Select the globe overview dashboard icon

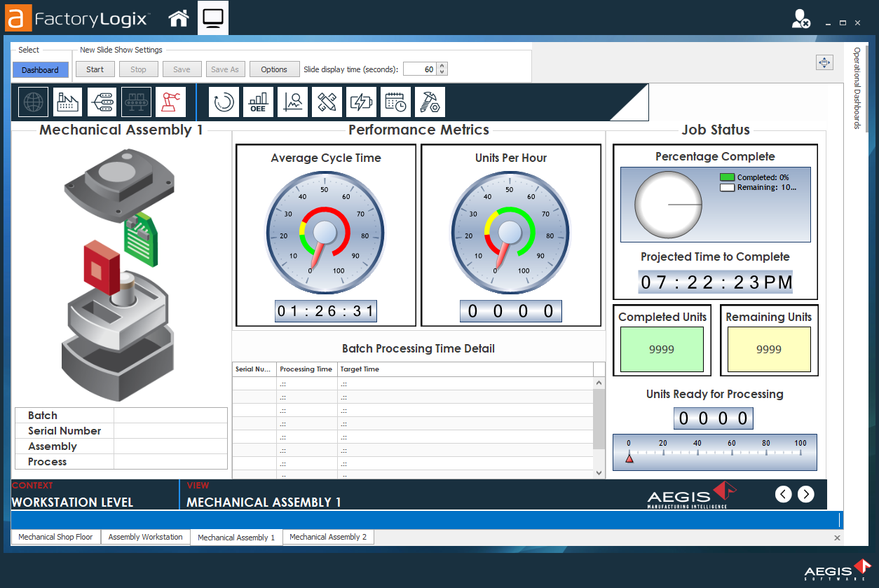32,102
